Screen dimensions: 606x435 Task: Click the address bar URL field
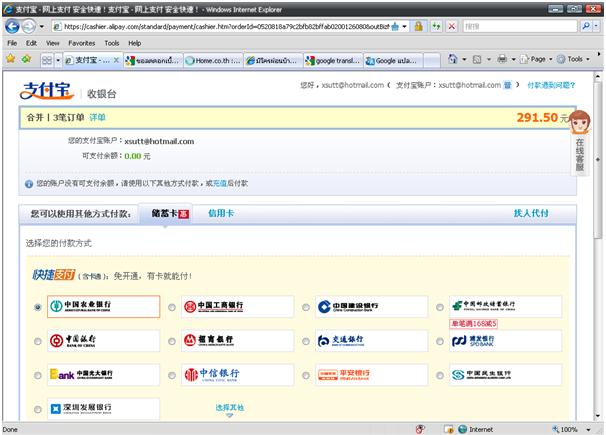[225, 27]
